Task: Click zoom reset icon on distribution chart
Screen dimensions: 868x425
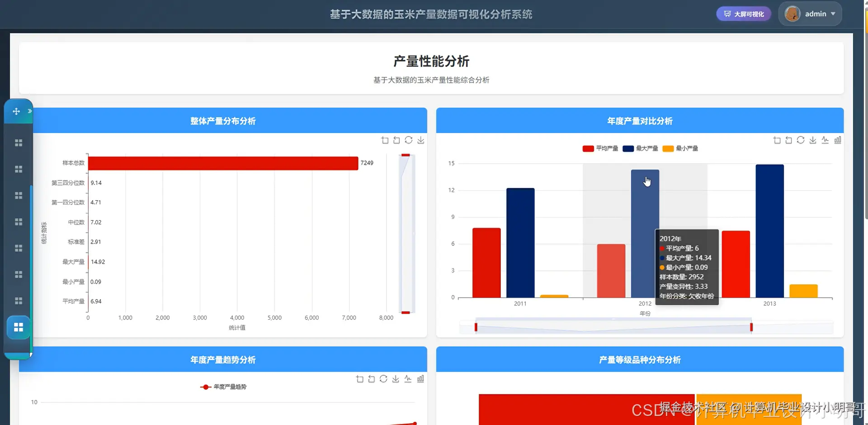Action: [x=396, y=140]
